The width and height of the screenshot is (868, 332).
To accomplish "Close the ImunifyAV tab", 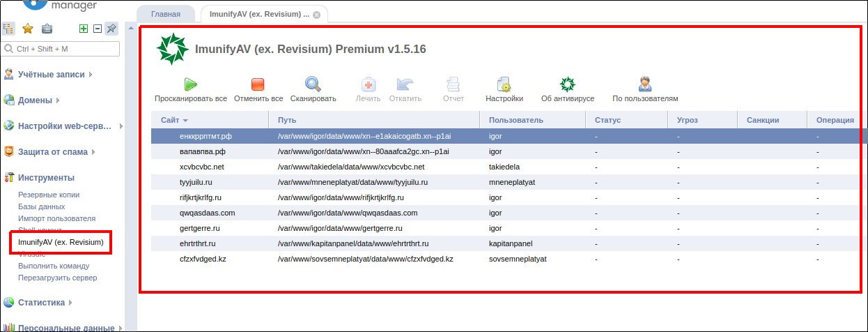I will pyautogui.click(x=317, y=15).
